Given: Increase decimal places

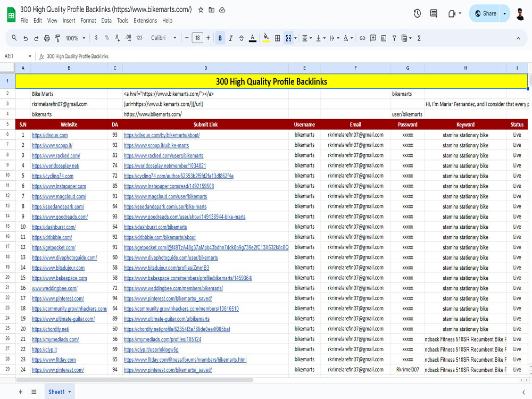Looking at the screenshot, I should [128, 38].
